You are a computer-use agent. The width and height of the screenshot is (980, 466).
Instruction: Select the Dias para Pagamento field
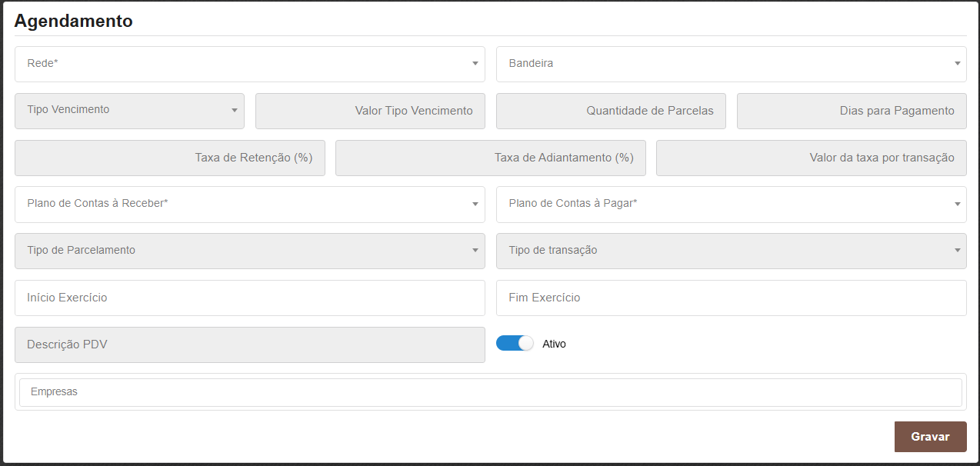pyautogui.click(x=852, y=111)
